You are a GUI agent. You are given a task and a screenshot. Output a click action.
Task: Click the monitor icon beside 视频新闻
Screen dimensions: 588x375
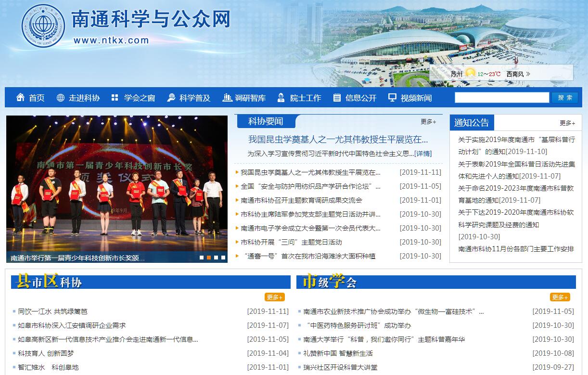click(393, 98)
